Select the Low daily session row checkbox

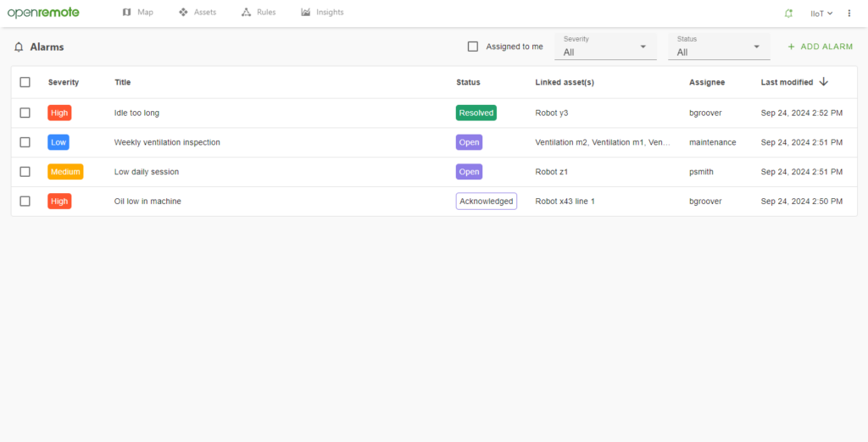pyautogui.click(x=25, y=172)
